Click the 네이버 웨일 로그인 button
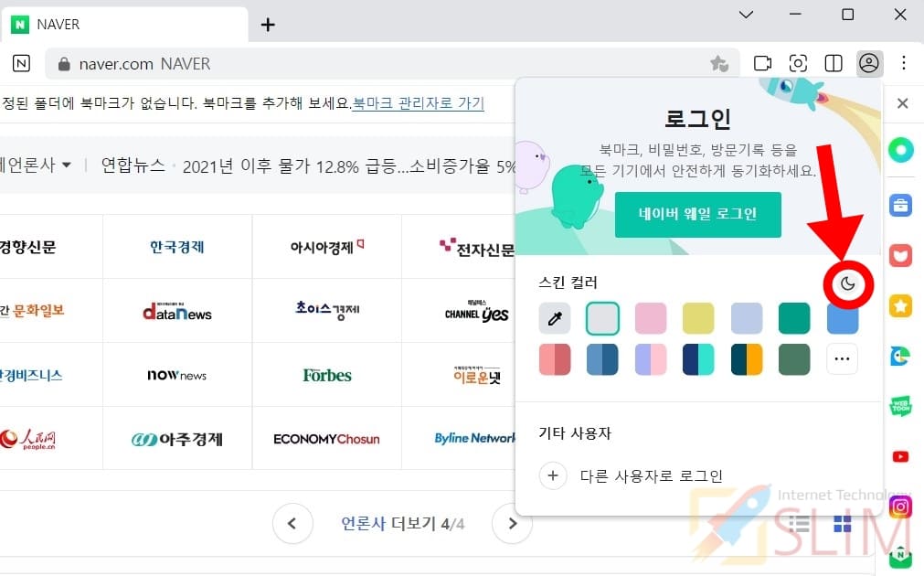Image resolution: width=924 pixels, height=576 pixels. click(697, 215)
